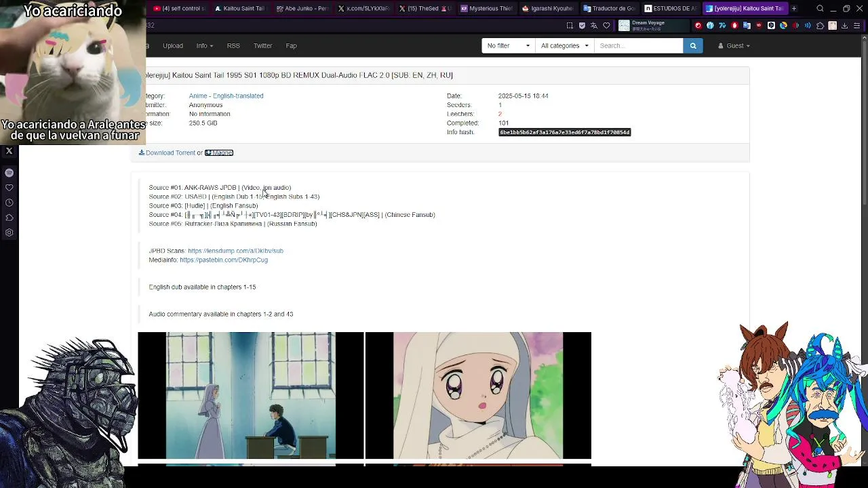868x488 pixels.
Task: Click 'English dub available in chapters 1-15' text
Action: point(202,287)
